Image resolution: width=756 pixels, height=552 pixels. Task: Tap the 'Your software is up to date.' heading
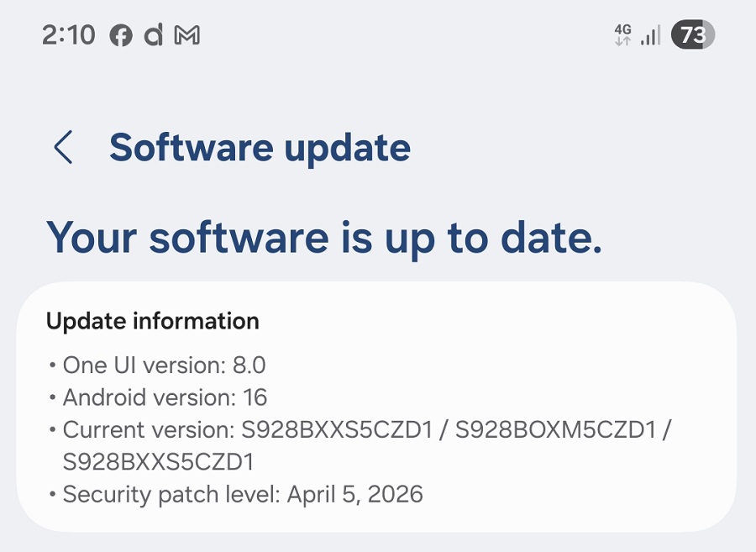324,236
